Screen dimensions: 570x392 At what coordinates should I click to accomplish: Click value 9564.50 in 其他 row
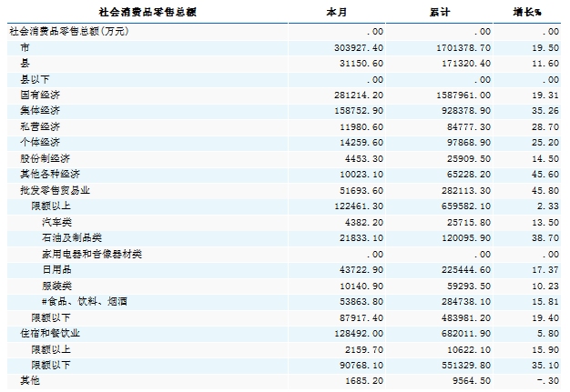(x=472, y=381)
